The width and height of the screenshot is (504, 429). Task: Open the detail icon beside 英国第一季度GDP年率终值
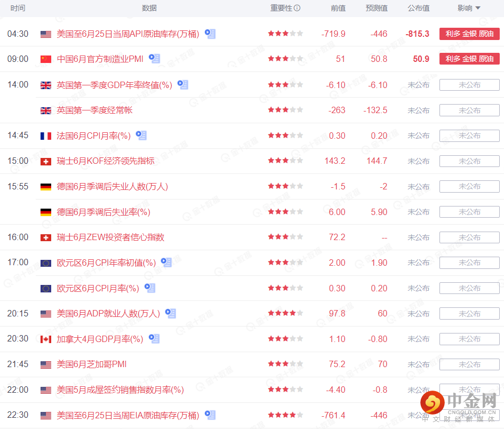pyautogui.click(x=183, y=85)
